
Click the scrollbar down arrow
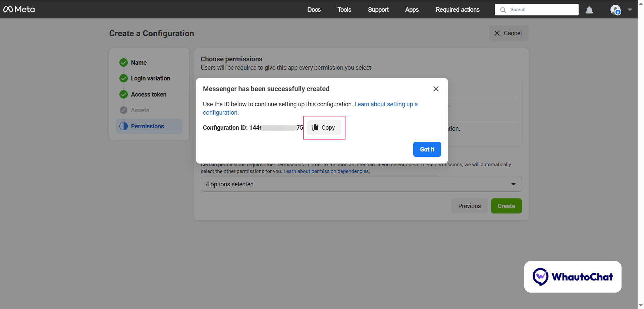pos(640,305)
